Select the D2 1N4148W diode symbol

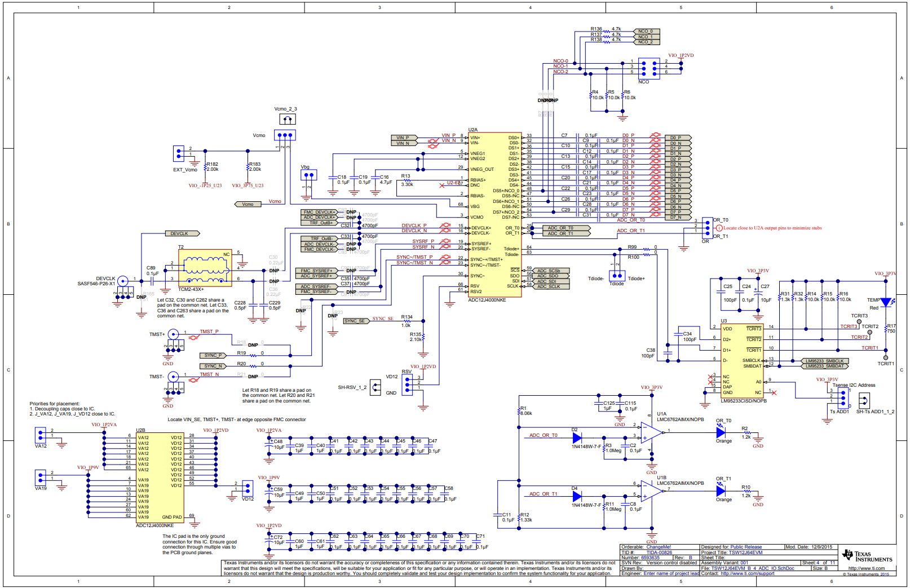577,437
